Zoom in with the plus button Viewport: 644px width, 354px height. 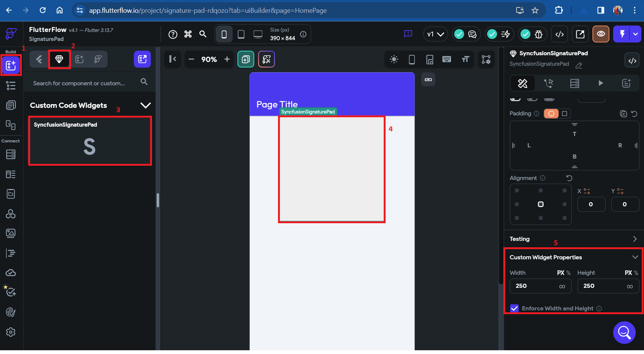pos(227,59)
